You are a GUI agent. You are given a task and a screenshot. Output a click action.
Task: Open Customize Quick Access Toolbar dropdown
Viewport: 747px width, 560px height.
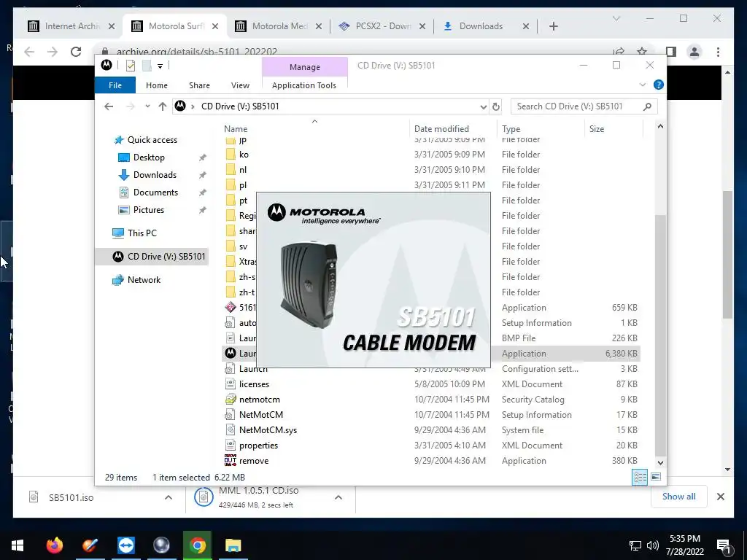tap(160, 66)
